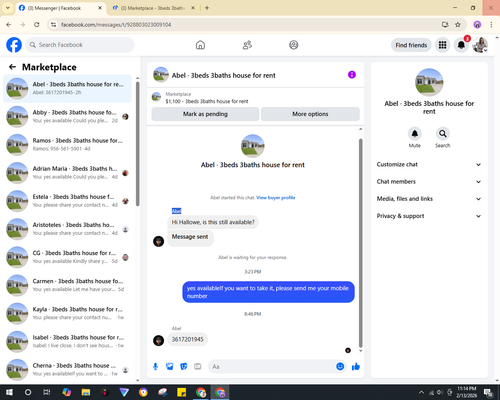
Task: Switch to the Marketplace browser tab
Action: click(153, 8)
